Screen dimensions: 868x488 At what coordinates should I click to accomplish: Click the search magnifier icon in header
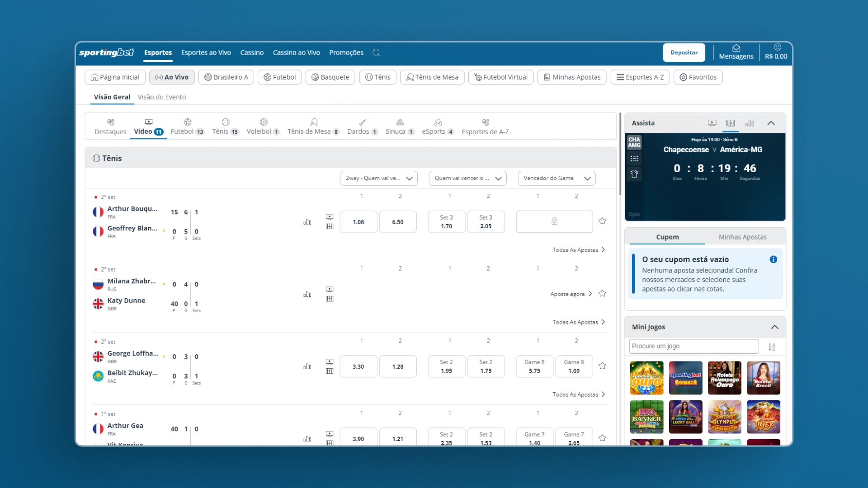(376, 53)
